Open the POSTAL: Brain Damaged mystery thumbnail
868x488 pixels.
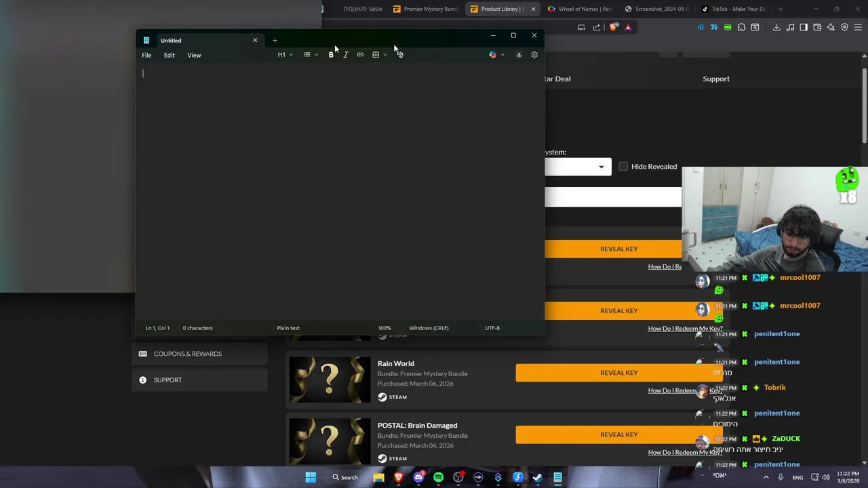tap(330, 441)
